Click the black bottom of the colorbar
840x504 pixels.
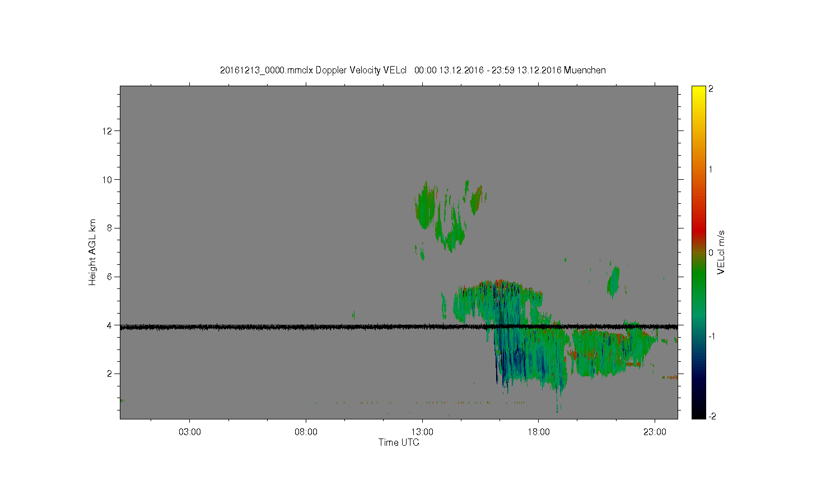698,412
